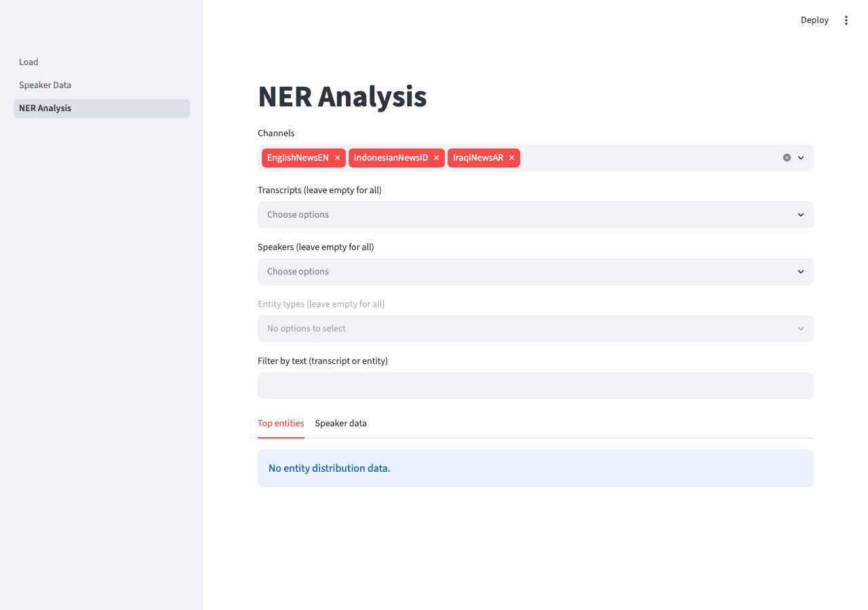Focus the Filter by text input field
The width and height of the screenshot is (868, 610).
point(536,386)
